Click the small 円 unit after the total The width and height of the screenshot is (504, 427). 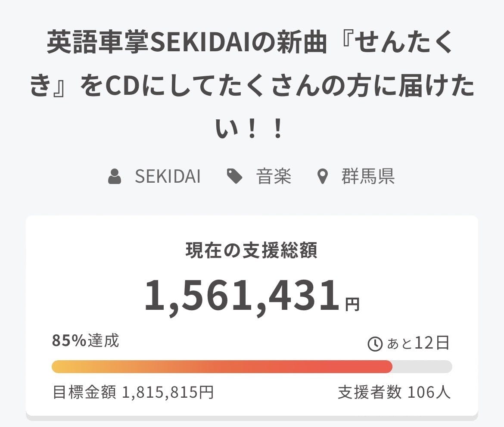click(352, 305)
